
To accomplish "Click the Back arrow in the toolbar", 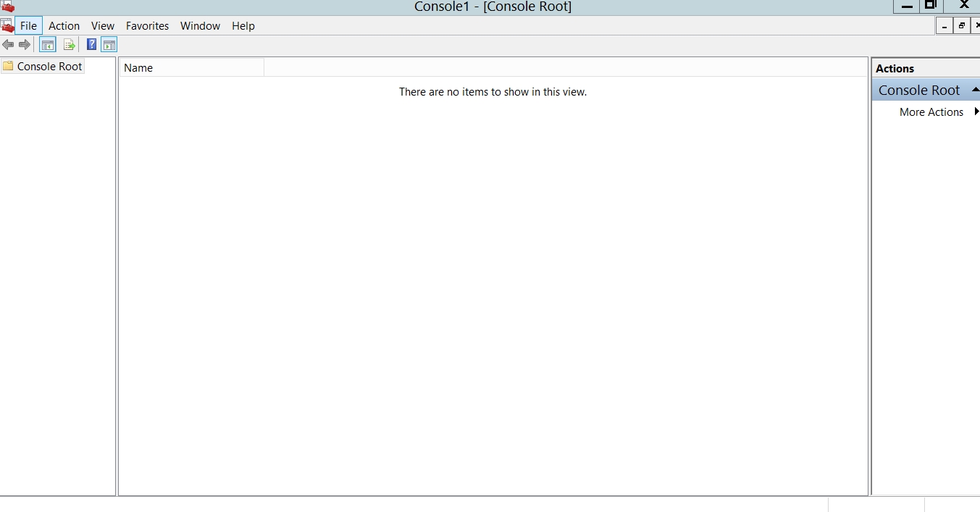I will [8, 45].
